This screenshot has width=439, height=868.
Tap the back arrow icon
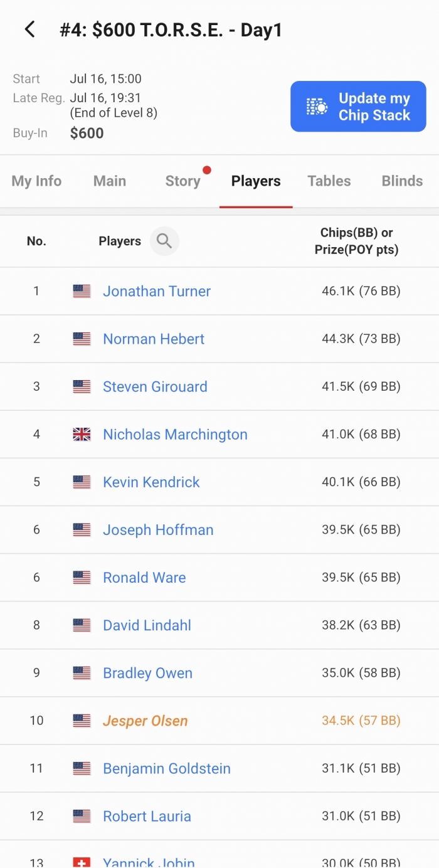29,29
